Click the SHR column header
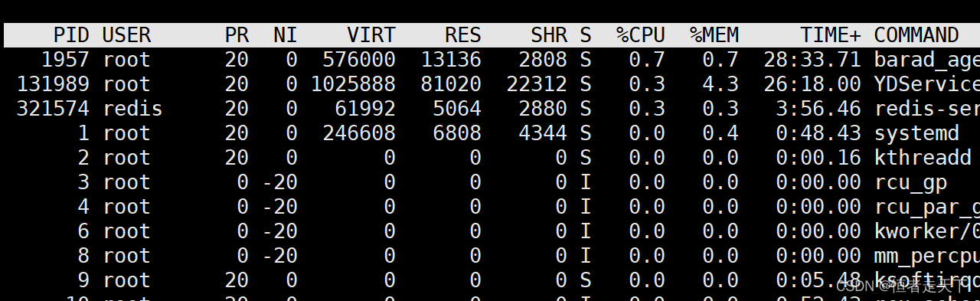The width and height of the screenshot is (980, 301). pyautogui.click(x=549, y=35)
